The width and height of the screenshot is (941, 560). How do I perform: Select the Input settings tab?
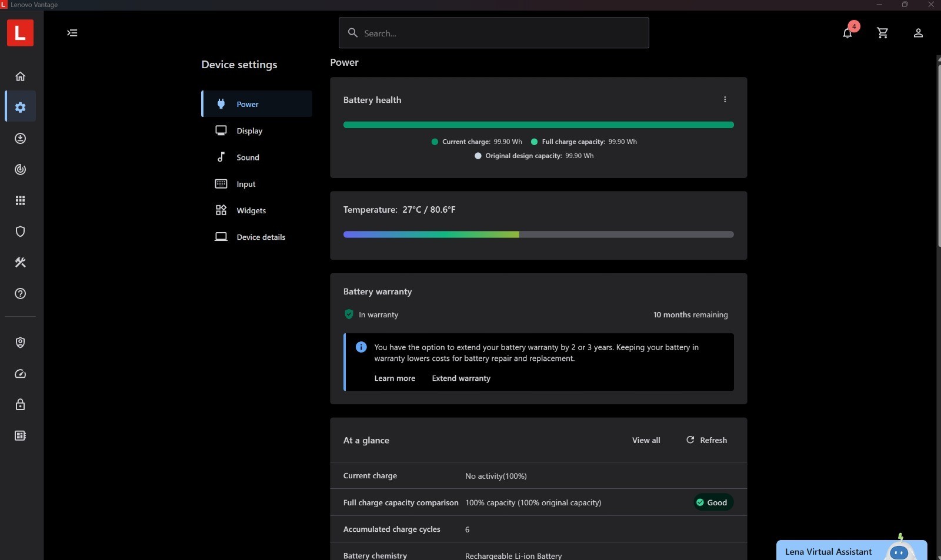point(257,184)
